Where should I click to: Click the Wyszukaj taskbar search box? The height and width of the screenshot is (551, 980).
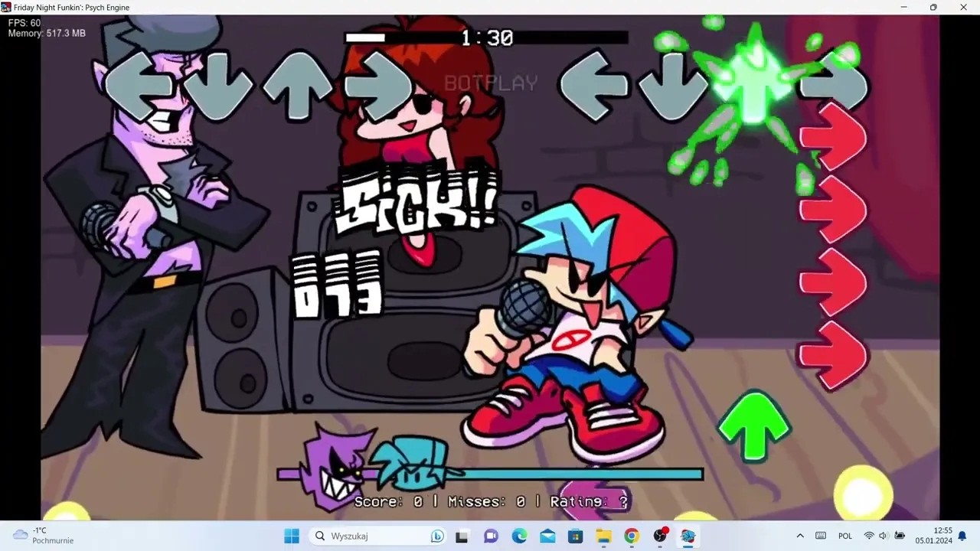click(379, 536)
